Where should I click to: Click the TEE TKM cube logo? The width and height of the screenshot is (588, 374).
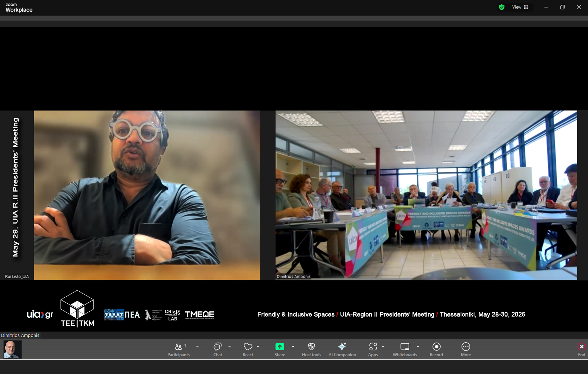(x=77, y=308)
